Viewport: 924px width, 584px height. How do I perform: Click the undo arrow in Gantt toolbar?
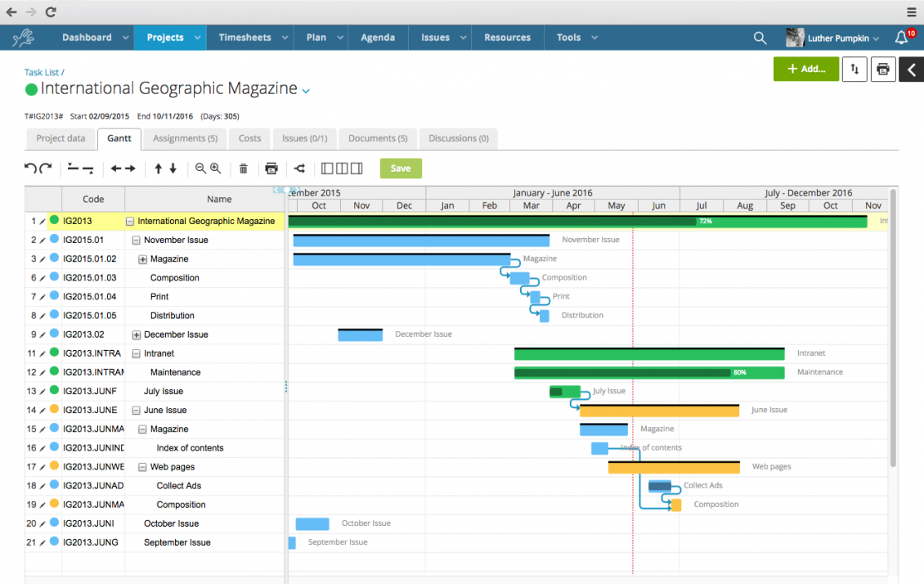point(30,168)
